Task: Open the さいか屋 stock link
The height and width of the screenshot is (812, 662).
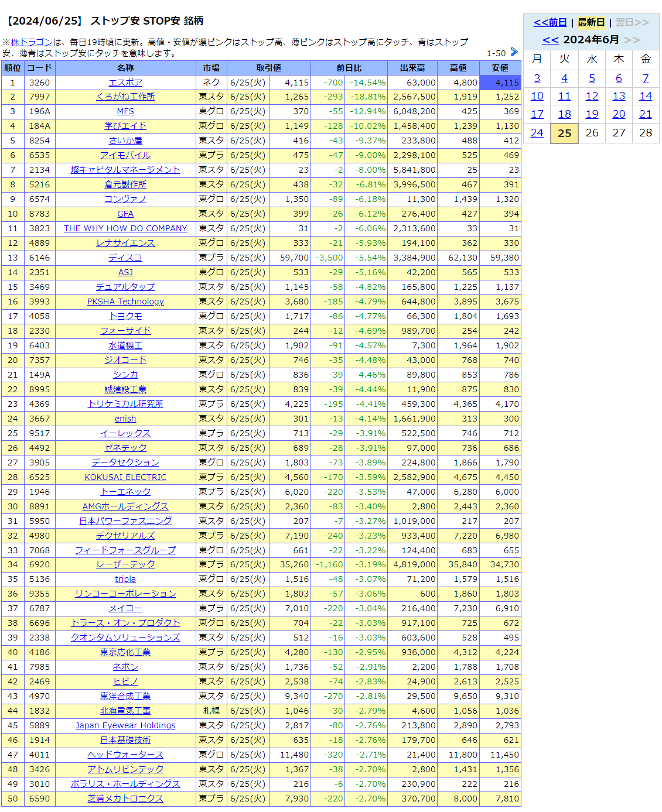Action: pyautogui.click(x=125, y=141)
